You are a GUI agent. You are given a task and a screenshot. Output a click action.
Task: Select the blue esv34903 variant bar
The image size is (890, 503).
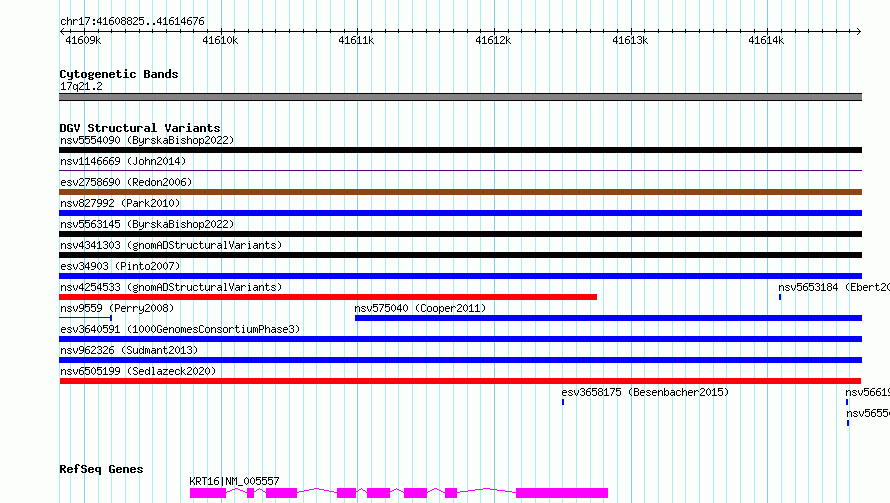(460, 276)
